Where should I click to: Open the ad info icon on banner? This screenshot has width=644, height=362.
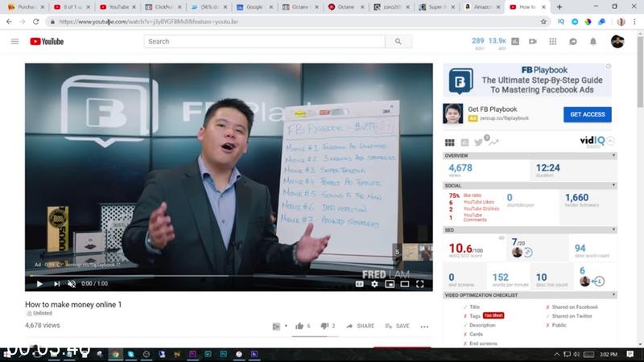click(609, 66)
